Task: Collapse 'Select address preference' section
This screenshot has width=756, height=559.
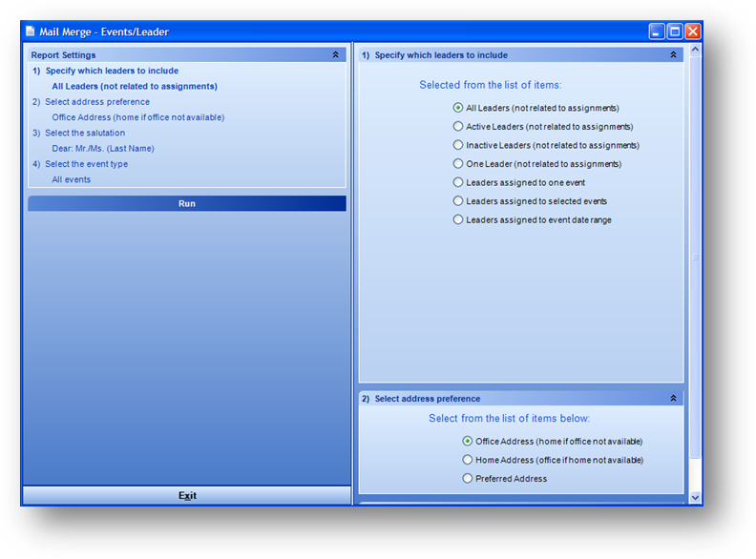Action: coord(673,398)
